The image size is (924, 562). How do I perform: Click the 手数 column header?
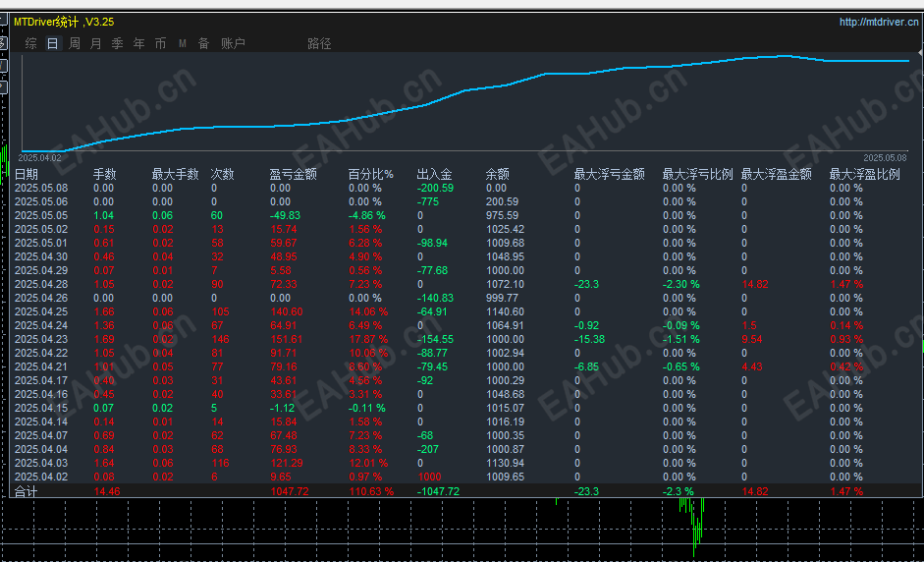105,174
